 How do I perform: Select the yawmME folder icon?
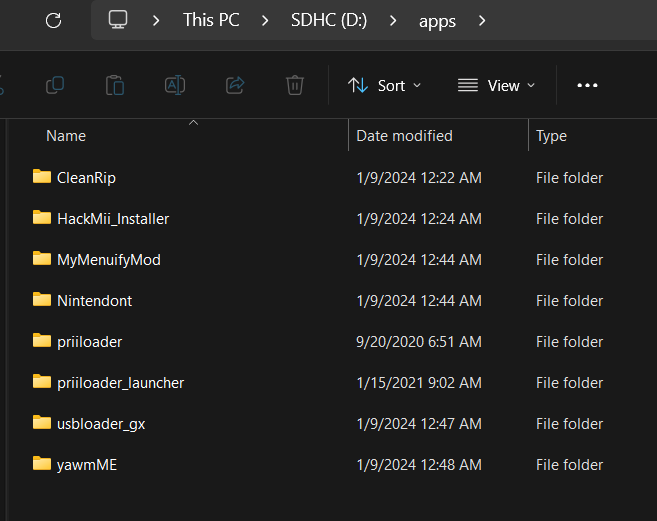pos(42,464)
